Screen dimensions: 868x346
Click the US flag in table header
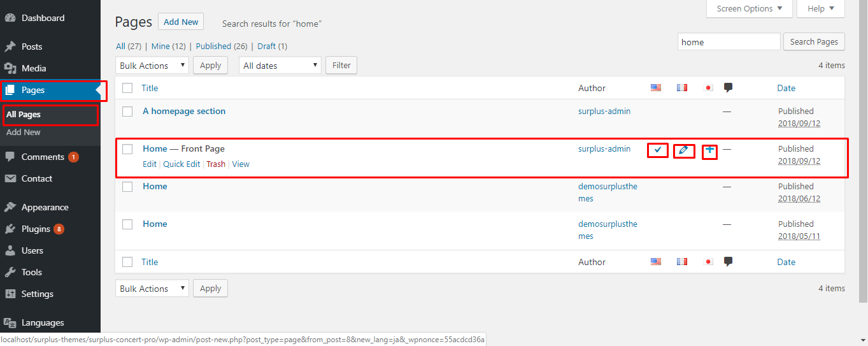pyautogui.click(x=656, y=88)
